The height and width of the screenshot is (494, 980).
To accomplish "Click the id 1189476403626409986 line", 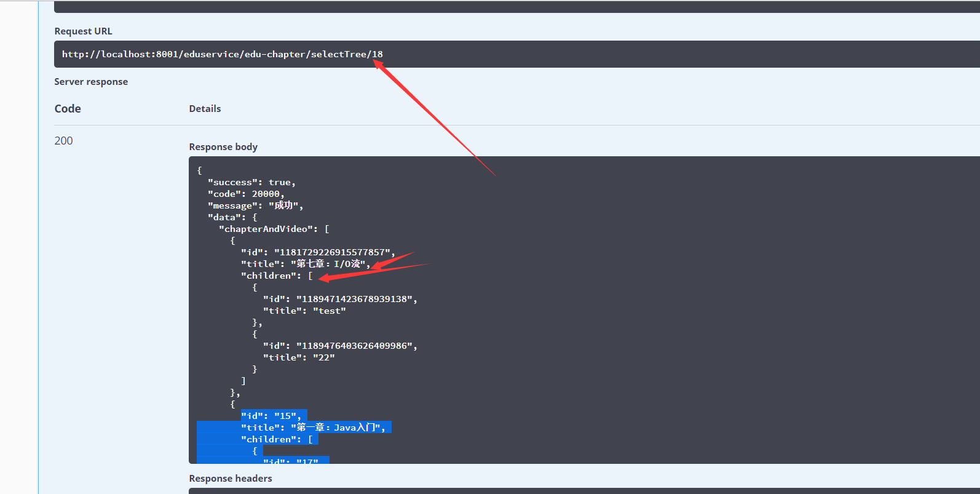I will [x=340, y=346].
